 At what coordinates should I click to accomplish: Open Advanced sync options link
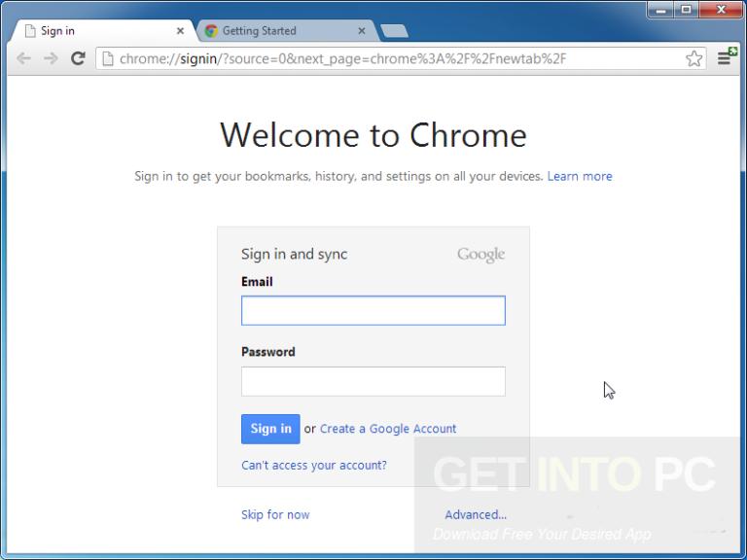tap(476, 514)
